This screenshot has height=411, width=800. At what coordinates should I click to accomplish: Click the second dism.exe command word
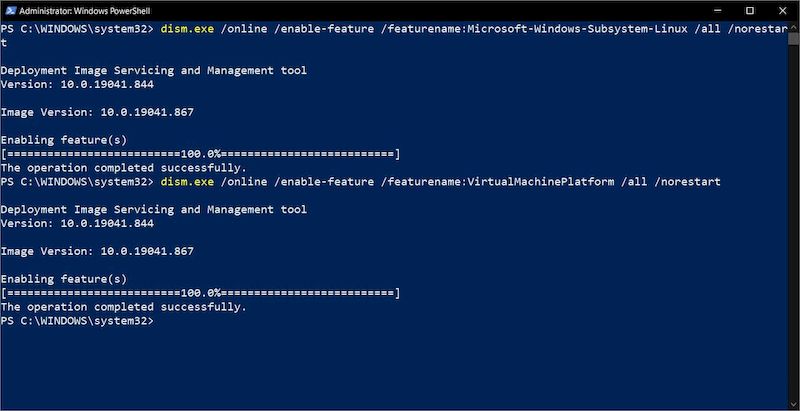click(x=186, y=182)
